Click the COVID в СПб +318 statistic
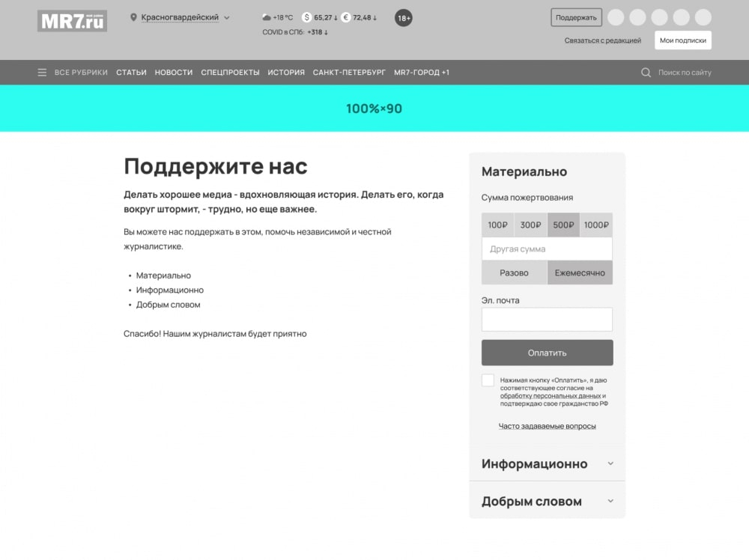The height and width of the screenshot is (560, 749). (x=294, y=32)
